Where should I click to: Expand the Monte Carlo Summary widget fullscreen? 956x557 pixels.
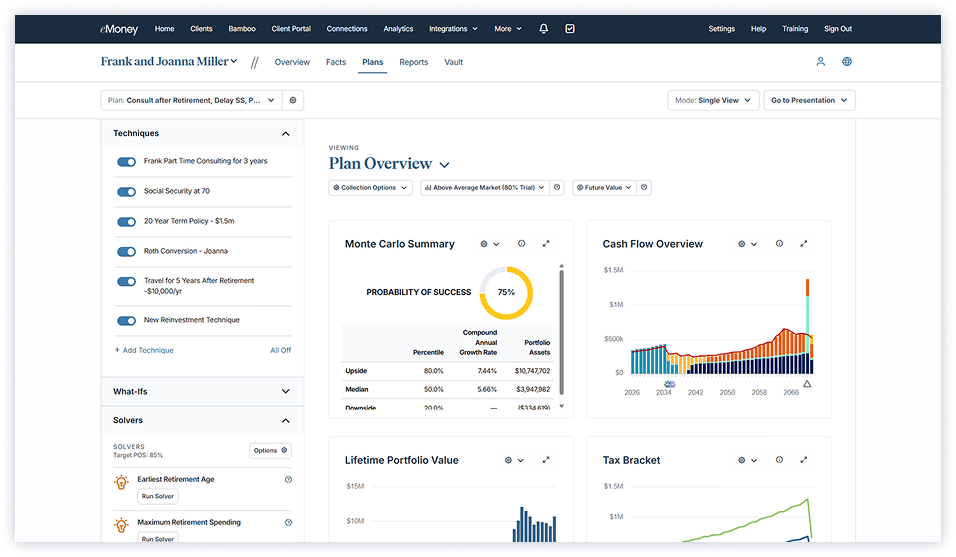pos(546,244)
